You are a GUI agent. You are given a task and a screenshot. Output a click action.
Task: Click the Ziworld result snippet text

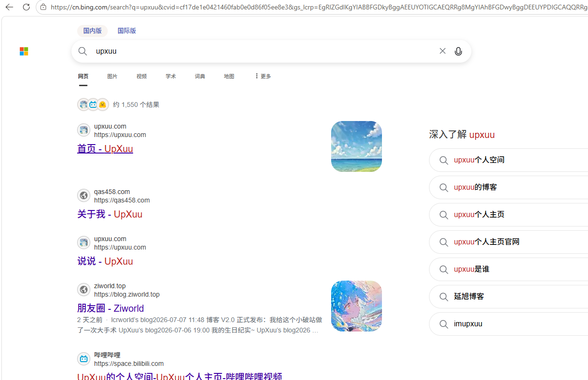point(199,325)
